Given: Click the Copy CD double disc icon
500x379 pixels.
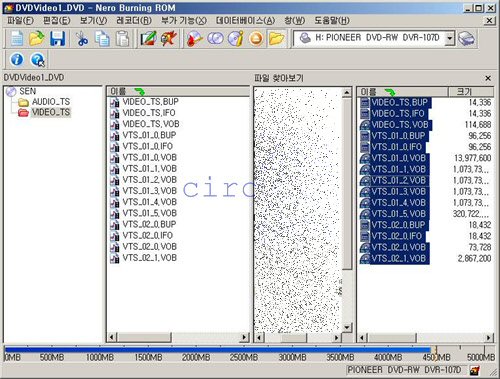Looking at the screenshot, I should tap(215, 39).
